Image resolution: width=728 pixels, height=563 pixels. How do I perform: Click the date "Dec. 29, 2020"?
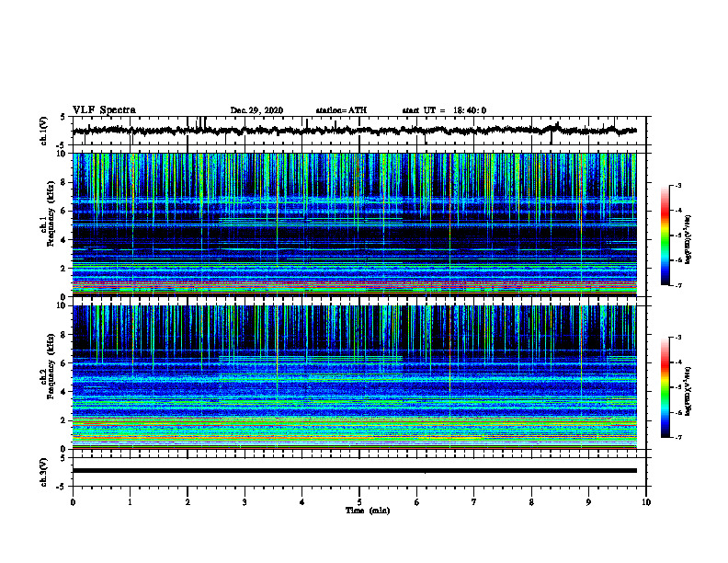[256, 110]
